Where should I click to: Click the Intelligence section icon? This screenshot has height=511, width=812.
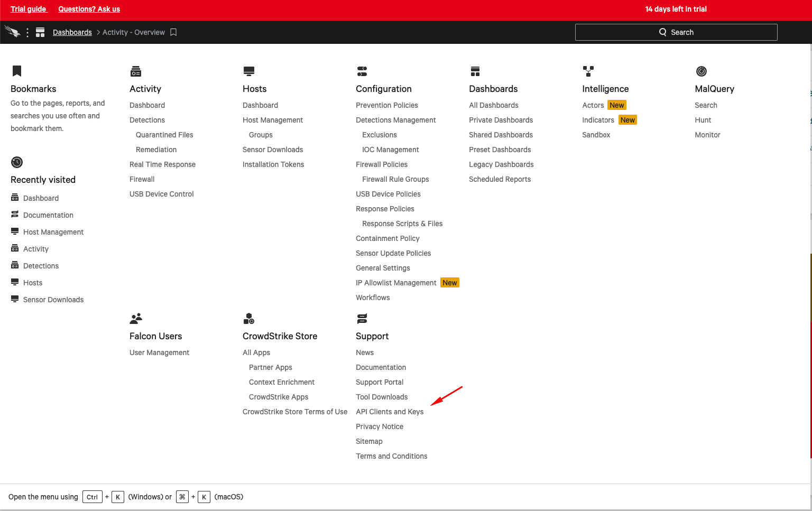588,71
